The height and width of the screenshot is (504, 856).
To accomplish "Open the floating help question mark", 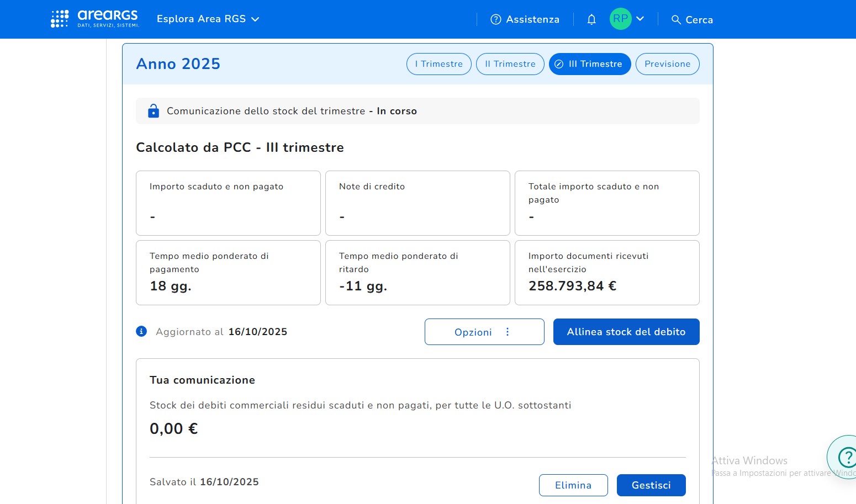I will click(x=845, y=457).
